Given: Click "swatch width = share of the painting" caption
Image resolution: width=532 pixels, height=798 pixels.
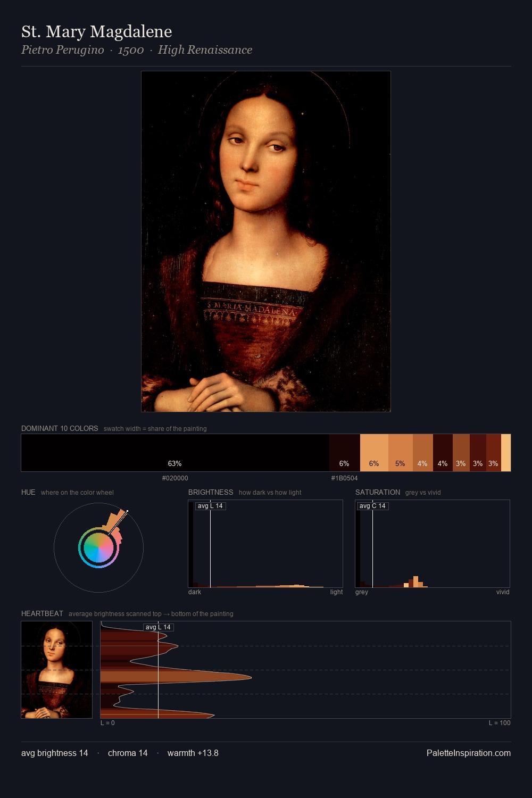Looking at the screenshot, I should 155,429.
